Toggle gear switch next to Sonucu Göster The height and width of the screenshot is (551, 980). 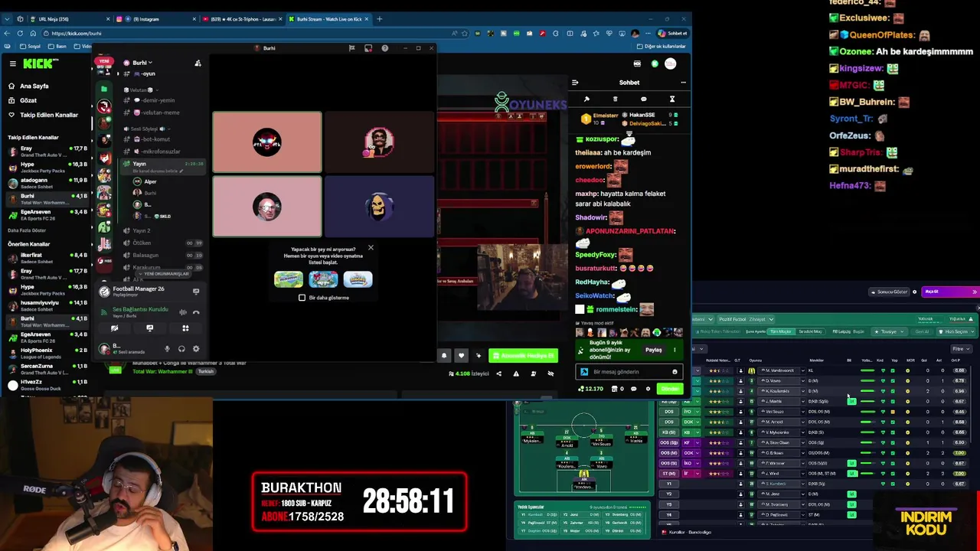[915, 292]
